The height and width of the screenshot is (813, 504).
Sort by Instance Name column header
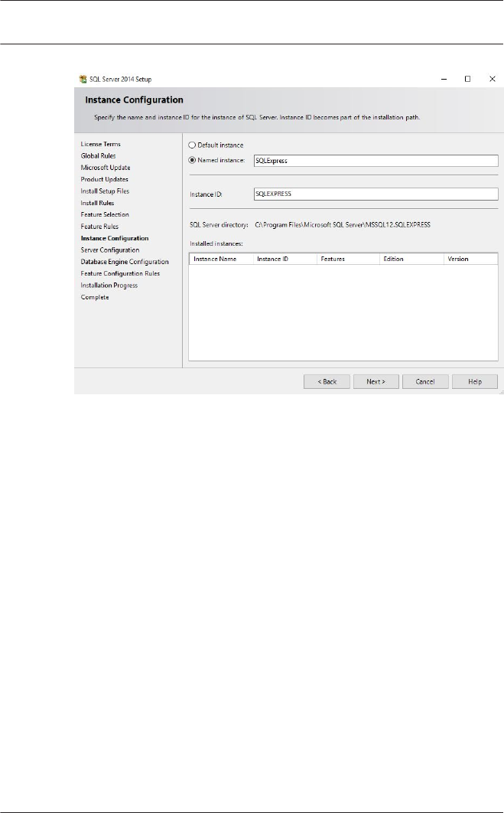[x=221, y=259]
